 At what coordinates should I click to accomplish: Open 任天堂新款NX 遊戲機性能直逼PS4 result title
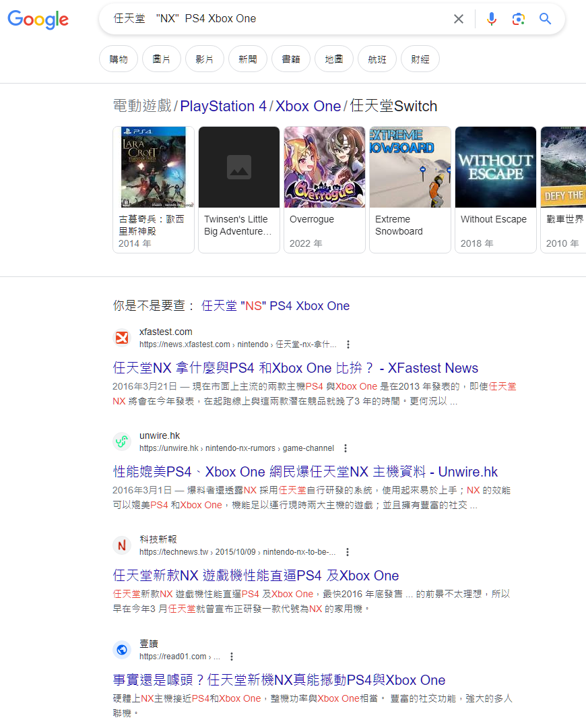256,575
